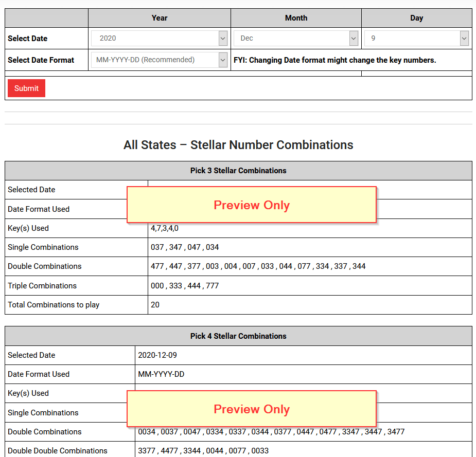Screen dimensions: 476x457
Task: Click the Month column header
Action: click(296, 18)
